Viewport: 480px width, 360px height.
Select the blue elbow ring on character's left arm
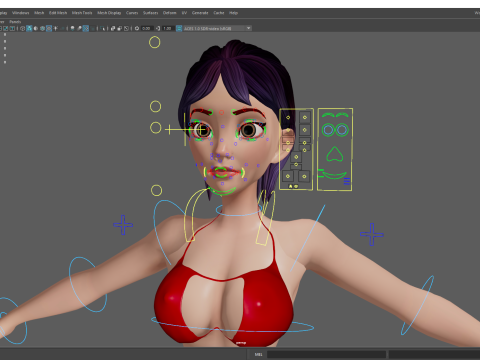tap(417, 305)
